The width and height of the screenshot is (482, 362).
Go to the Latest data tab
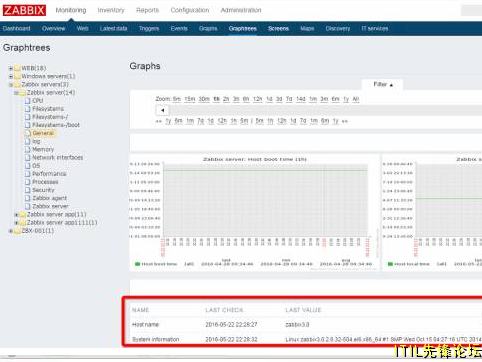[x=113, y=29]
